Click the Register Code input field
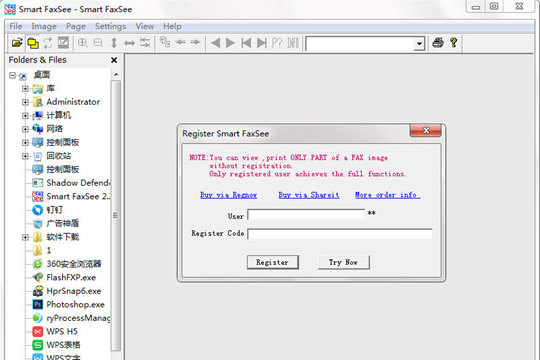Image resolution: width=540 pixels, height=360 pixels. 340,234
